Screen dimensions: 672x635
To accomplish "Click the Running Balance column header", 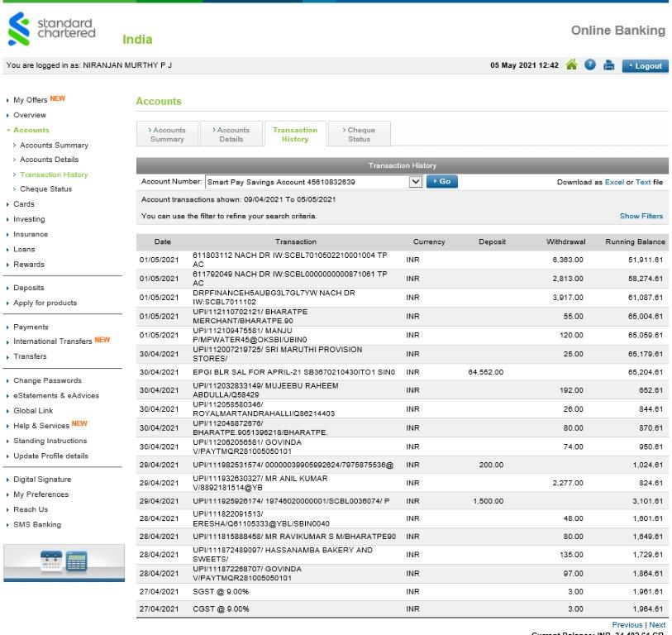I will point(635,241).
